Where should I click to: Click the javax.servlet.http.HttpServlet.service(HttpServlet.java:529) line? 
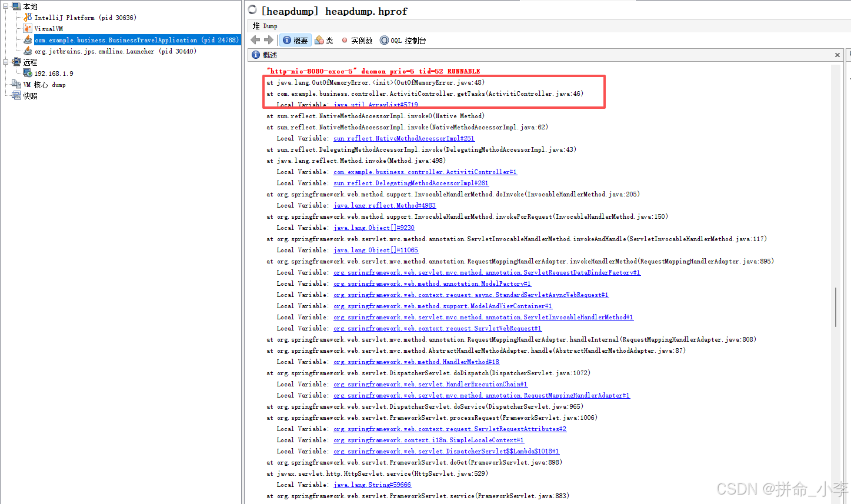pos(378,473)
